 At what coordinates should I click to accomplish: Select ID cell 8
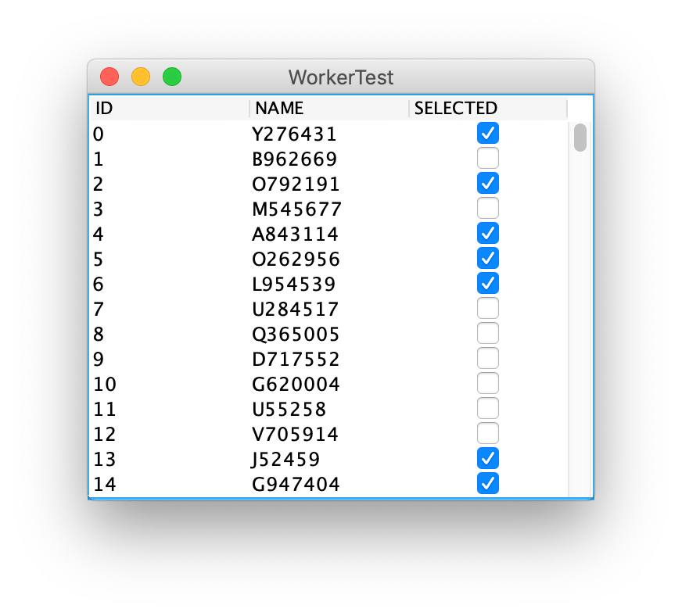(x=169, y=334)
